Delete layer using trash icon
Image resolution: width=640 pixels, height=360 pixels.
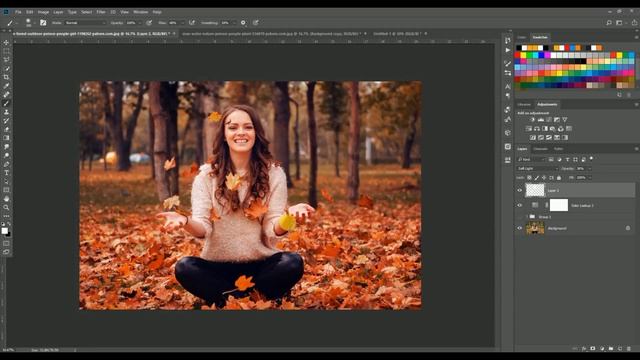pyautogui.click(x=629, y=349)
